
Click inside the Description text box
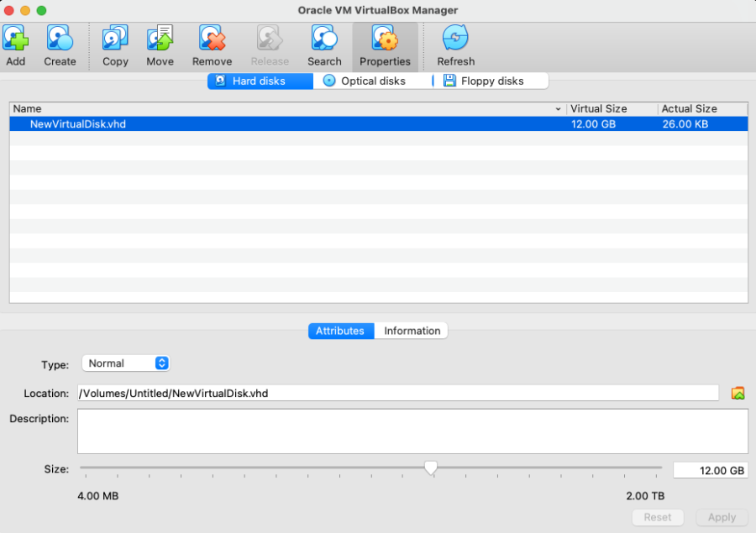412,431
